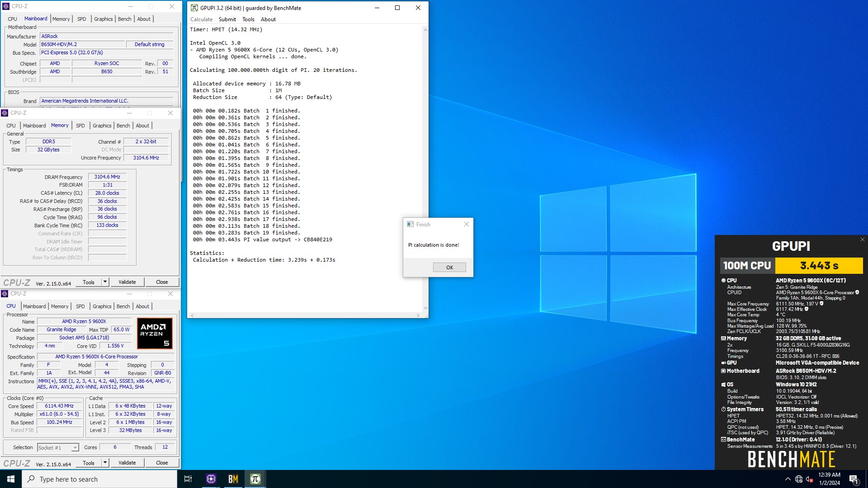868x488 pixels.
Task: Select CPU tab in top CPU-Z window
Action: [x=13, y=19]
